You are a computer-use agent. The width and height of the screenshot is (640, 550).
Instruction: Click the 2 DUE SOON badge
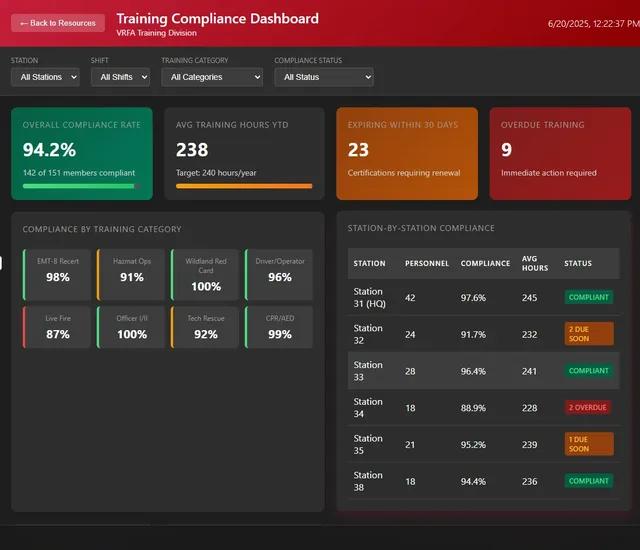click(x=589, y=334)
